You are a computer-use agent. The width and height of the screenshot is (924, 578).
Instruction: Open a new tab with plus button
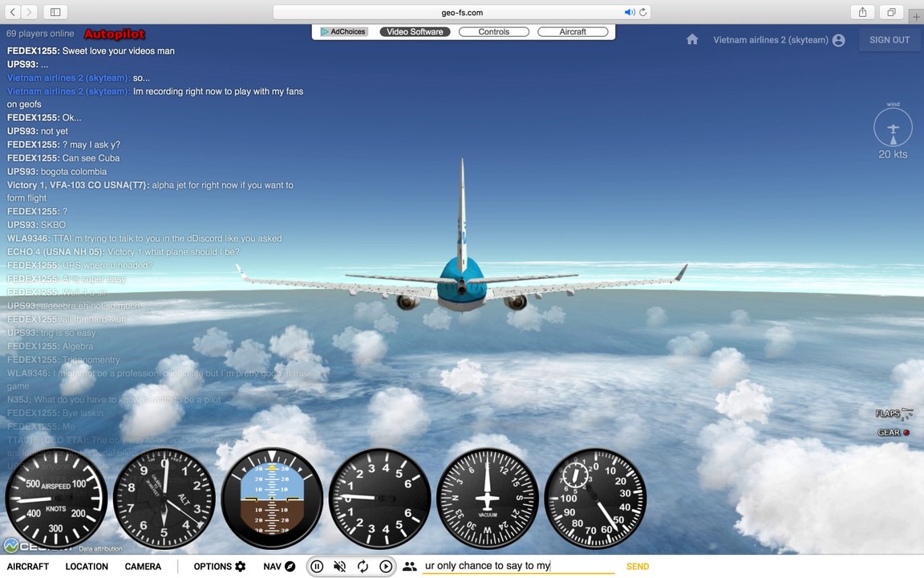[x=916, y=17]
